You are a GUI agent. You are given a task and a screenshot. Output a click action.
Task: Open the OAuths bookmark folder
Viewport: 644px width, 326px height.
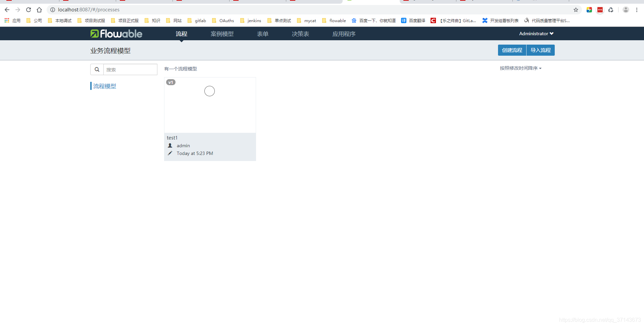pyautogui.click(x=223, y=20)
